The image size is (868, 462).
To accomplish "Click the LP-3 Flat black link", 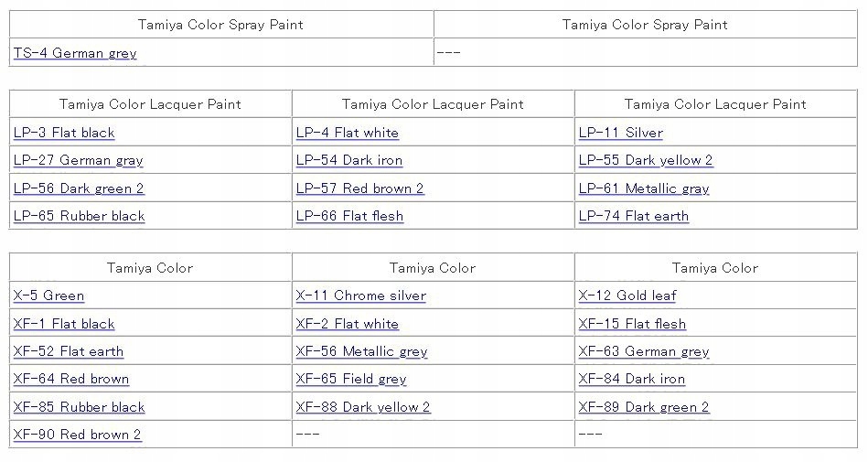I will click(x=64, y=133).
